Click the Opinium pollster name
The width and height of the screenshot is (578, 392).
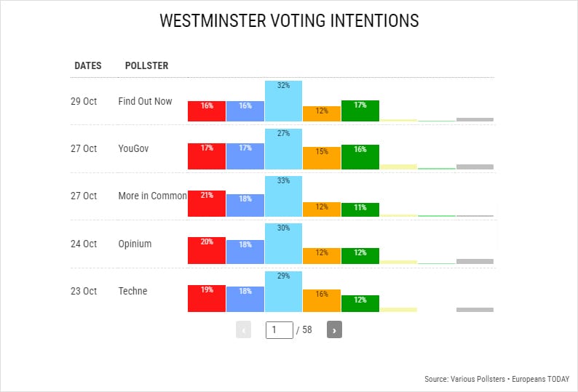point(135,244)
